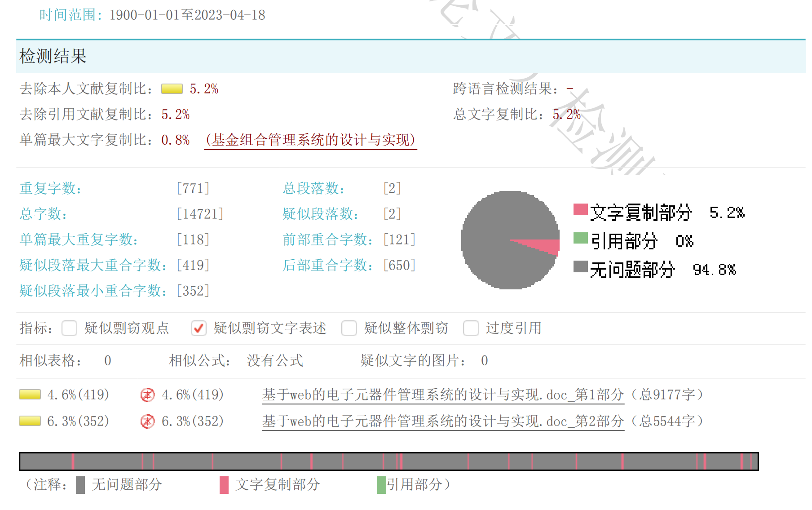Image resolution: width=812 pixels, height=510 pixels.
Task: Click pink 文字复制部分 swatch in bottom注释
Action: coord(224,485)
